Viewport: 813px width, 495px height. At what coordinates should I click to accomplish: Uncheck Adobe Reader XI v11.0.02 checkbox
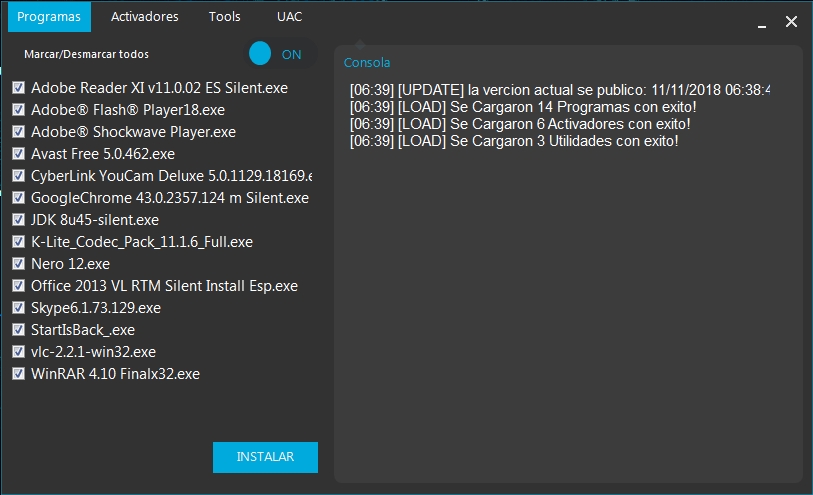(19, 88)
